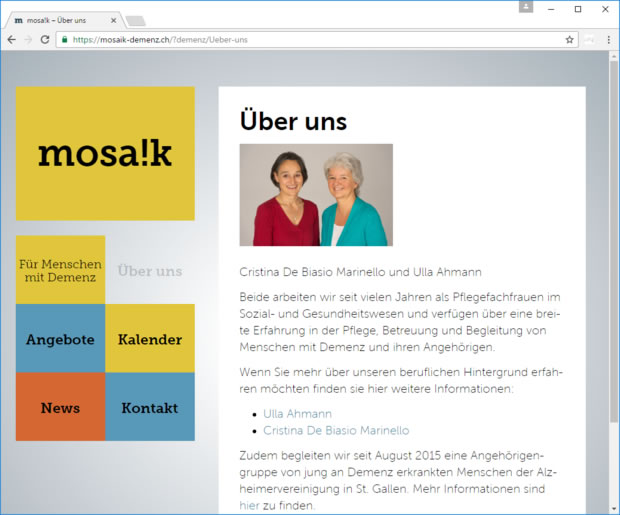Click the browser back arrow
Screen dimensions: 620x515
11,40
